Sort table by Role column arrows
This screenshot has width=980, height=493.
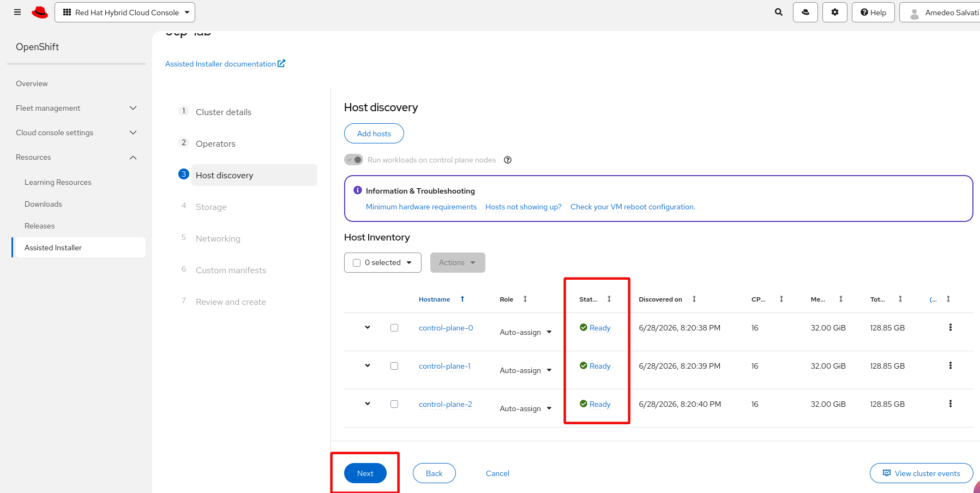(525, 299)
